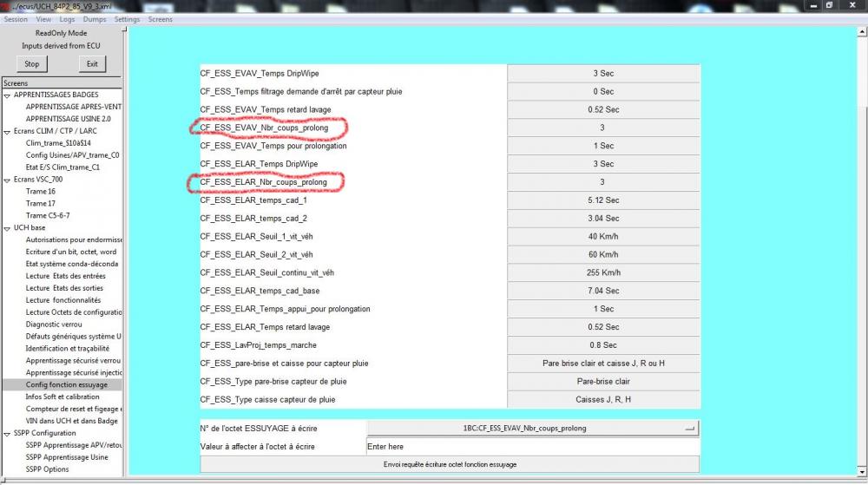Open the octet ESSUYAGE selection dropdown

(x=533, y=428)
